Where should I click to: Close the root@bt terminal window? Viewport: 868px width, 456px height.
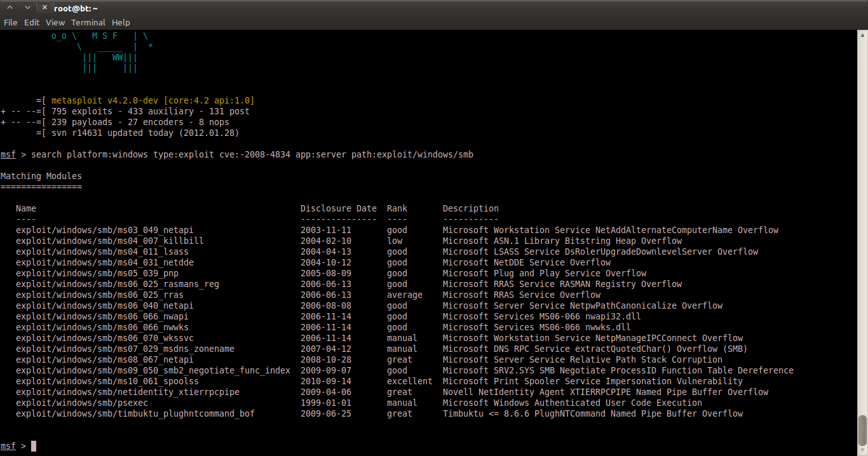(44, 7)
